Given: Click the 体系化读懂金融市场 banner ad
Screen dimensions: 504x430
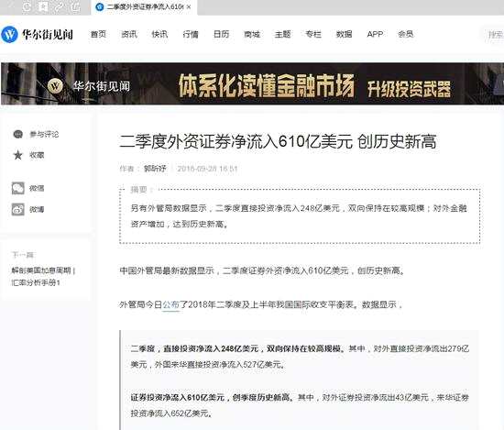Looking at the screenshot, I should coord(252,83).
